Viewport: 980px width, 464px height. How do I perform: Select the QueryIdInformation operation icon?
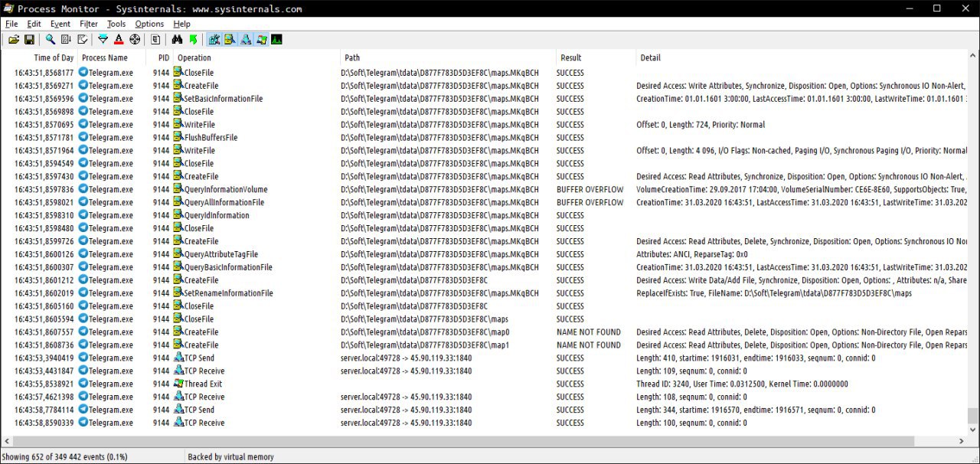(178, 215)
